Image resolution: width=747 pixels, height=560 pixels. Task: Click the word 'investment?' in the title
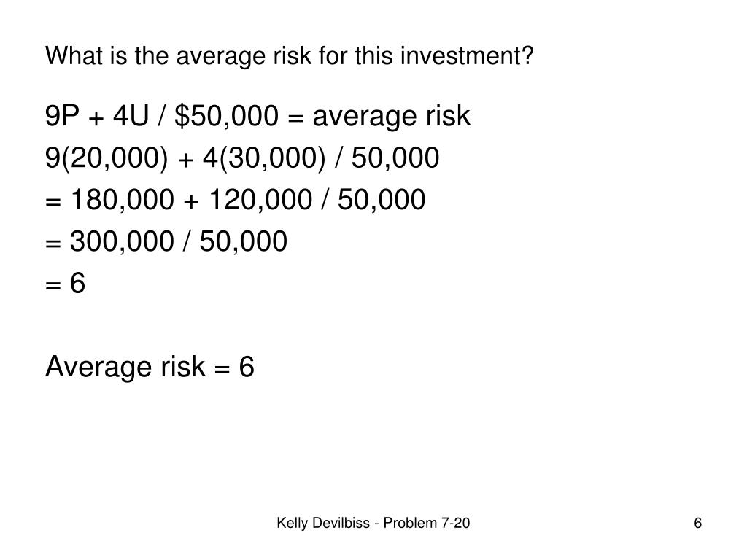point(467,55)
